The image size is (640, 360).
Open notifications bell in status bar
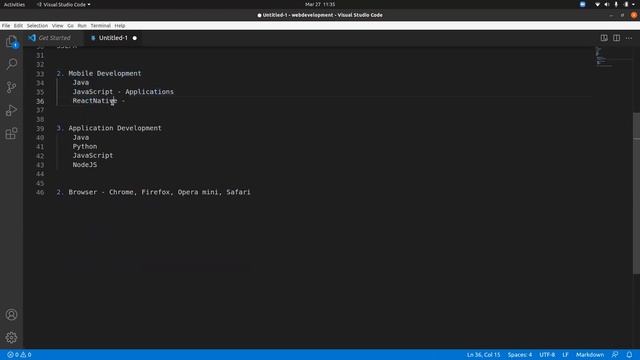(629, 355)
